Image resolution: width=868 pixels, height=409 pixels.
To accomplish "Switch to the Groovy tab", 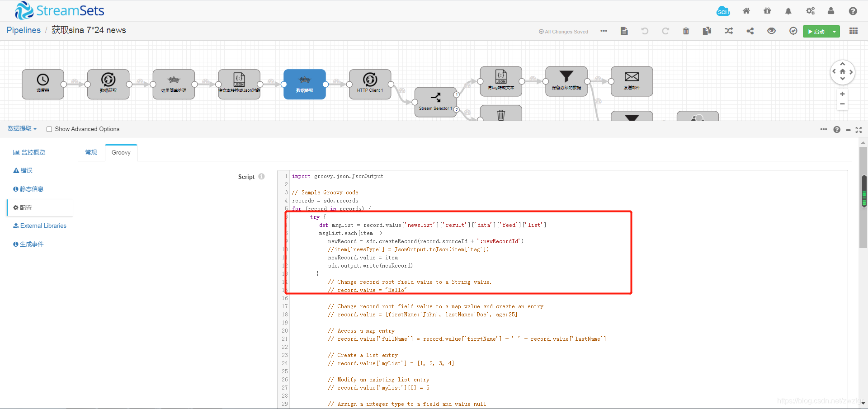I will tap(121, 152).
